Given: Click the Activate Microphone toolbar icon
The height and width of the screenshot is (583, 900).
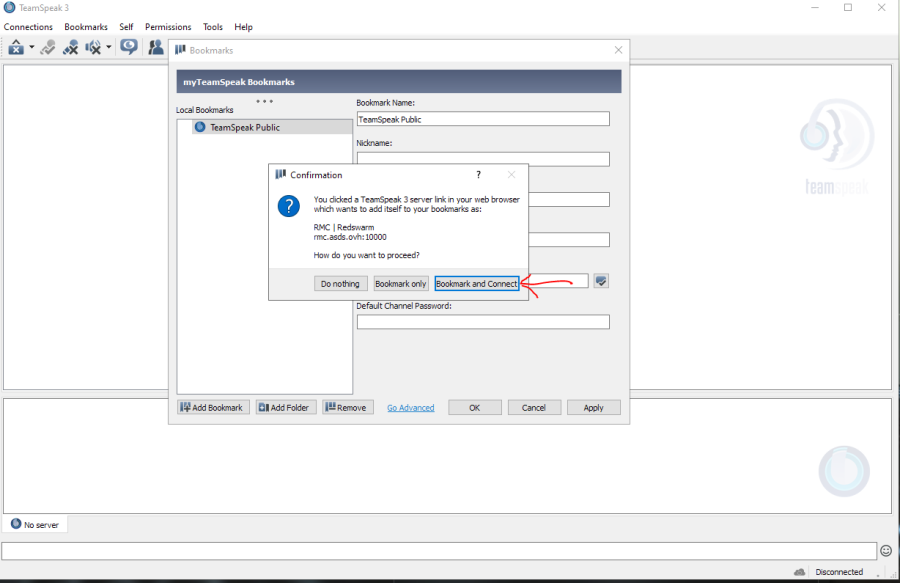Looking at the screenshot, I should coord(48,47).
